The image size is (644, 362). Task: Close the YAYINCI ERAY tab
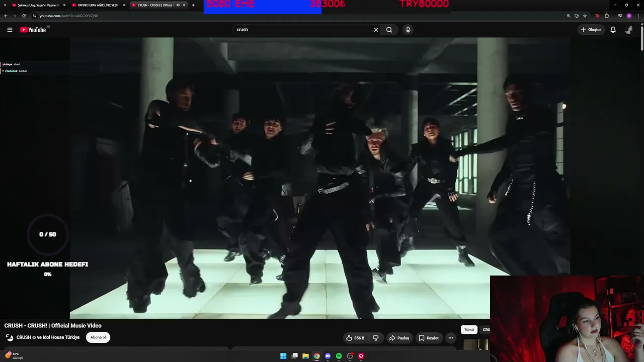pos(124,5)
